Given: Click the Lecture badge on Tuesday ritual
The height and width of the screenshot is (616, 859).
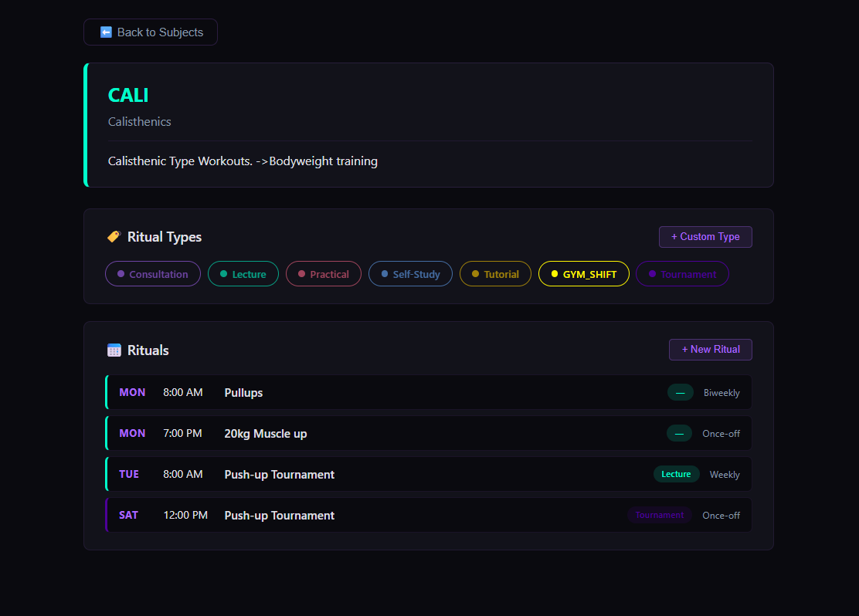Looking at the screenshot, I should click(676, 474).
